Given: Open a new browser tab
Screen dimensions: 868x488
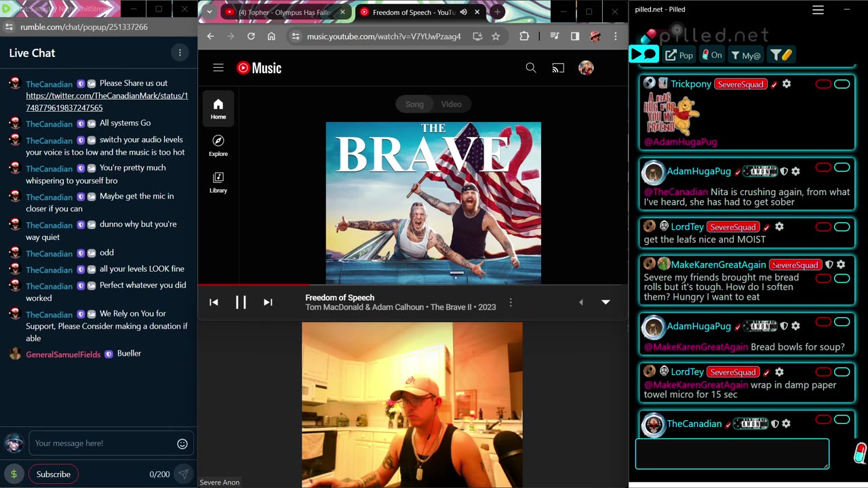Looking at the screenshot, I should (497, 12).
